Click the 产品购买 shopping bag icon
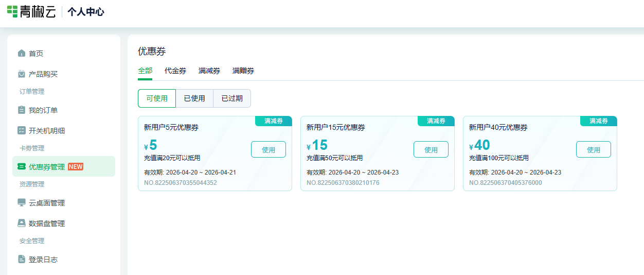644x275 pixels. pyautogui.click(x=22, y=74)
